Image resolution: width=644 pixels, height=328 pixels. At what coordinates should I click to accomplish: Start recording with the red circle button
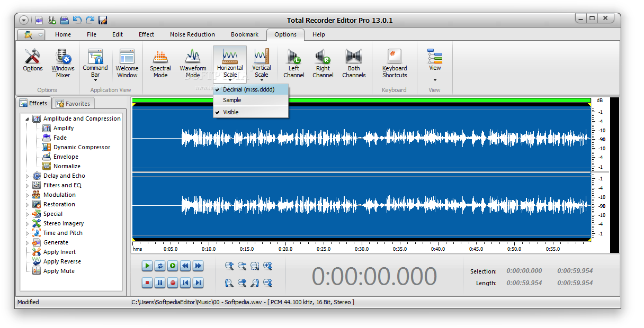173,283
